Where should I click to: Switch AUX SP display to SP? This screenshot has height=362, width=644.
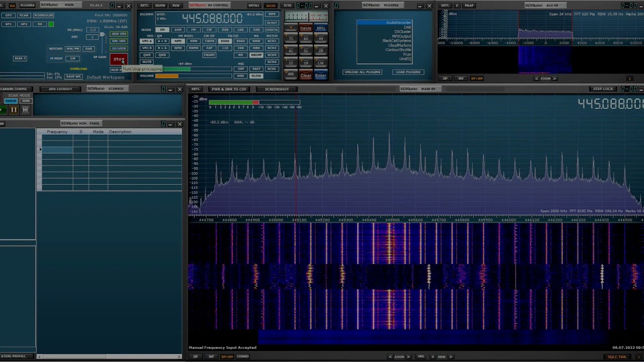tap(445, 78)
